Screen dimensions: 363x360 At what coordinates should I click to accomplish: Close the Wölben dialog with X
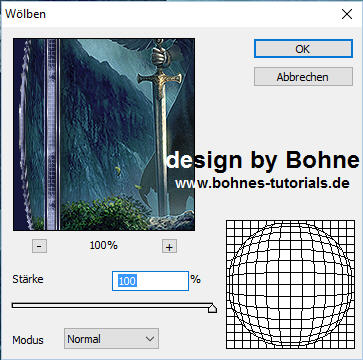coord(347,14)
